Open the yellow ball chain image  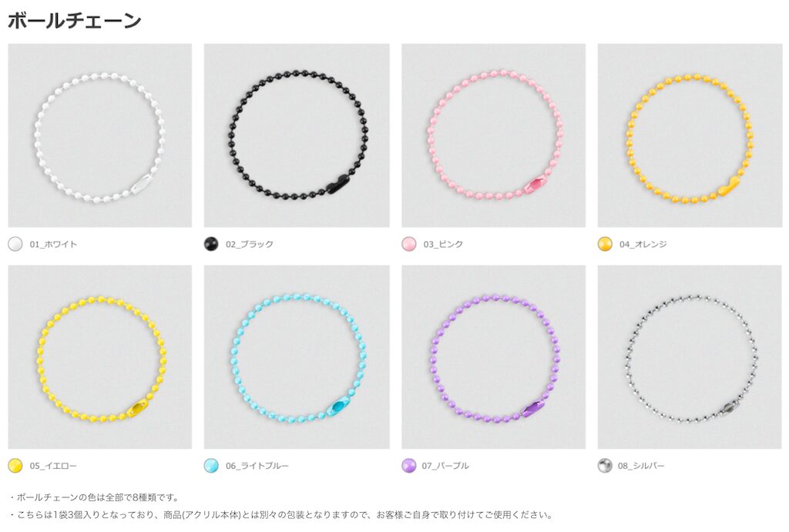(x=99, y=357)
